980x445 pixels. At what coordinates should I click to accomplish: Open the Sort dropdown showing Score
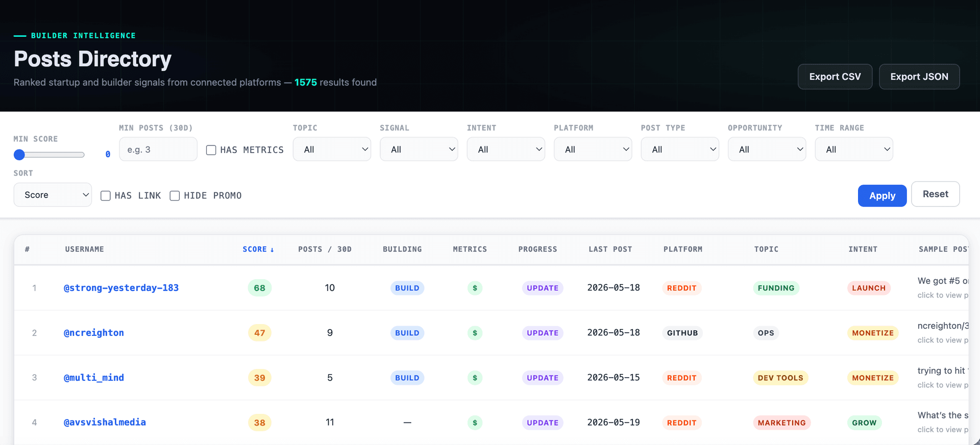pyautogui.click(x=53, y=194)
